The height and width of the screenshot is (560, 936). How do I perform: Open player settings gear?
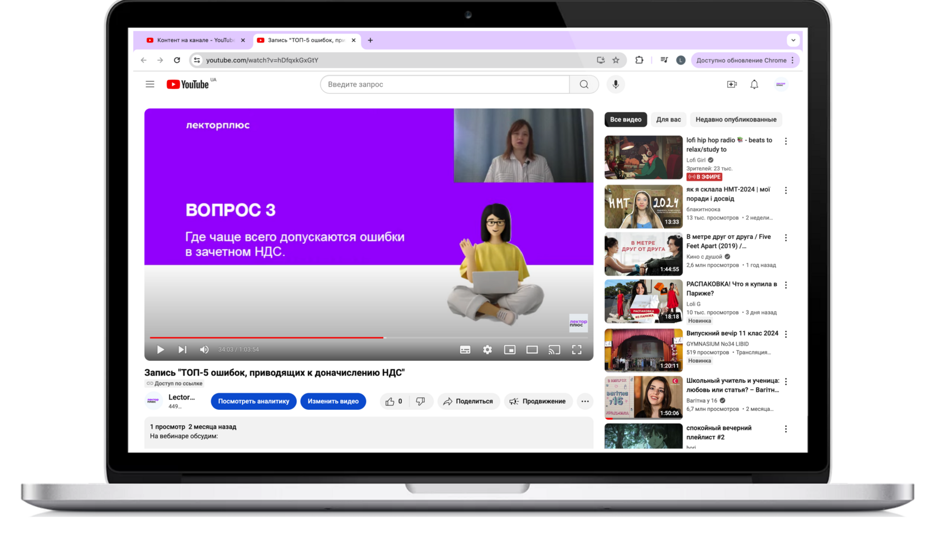coord(487,350)
